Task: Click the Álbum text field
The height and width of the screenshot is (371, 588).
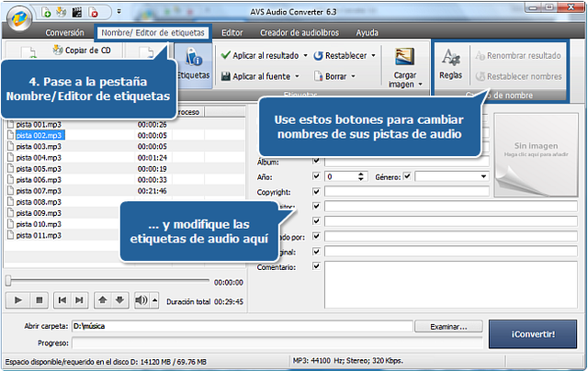Action: click(406, 162)
